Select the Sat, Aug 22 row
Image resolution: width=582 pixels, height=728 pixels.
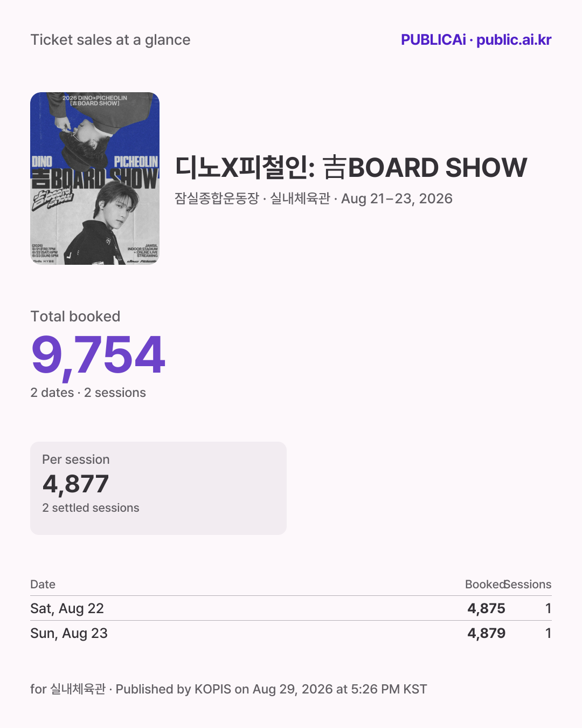tap(291, 608)
